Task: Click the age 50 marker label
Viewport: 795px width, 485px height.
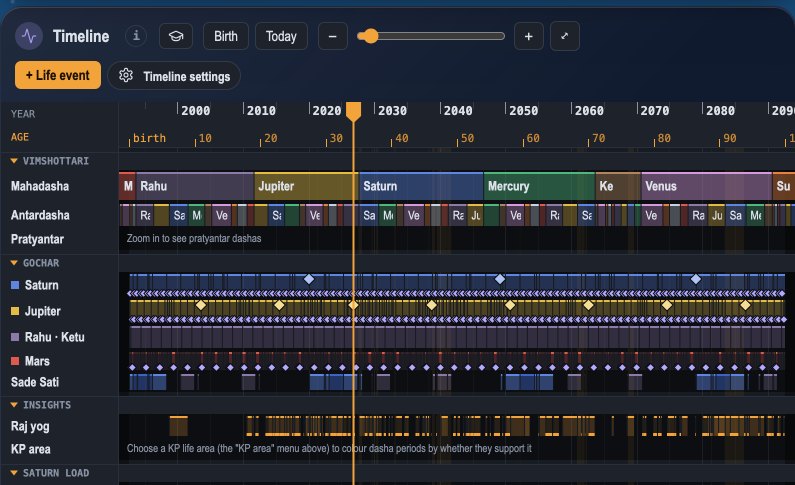Action: 467,138
